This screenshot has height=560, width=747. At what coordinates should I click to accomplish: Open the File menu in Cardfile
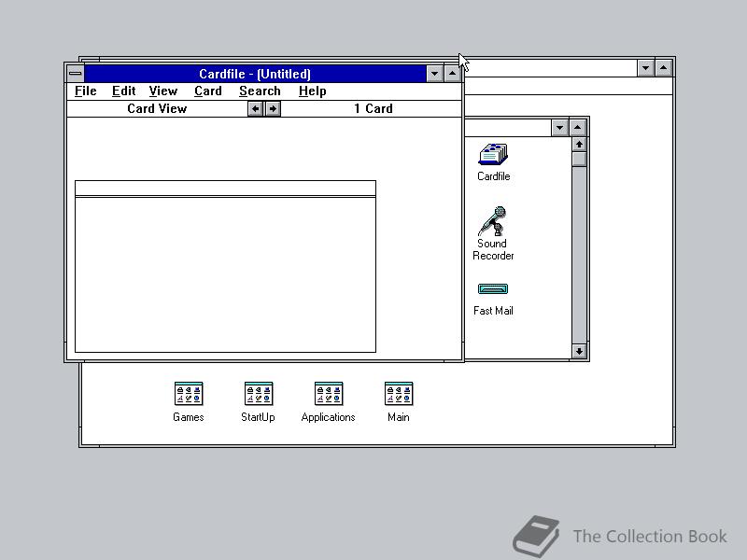(x=86, y=91)
